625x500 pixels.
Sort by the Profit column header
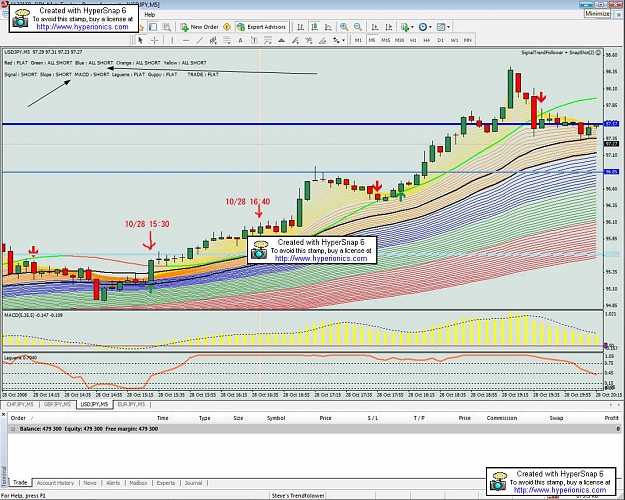(611, 418)
